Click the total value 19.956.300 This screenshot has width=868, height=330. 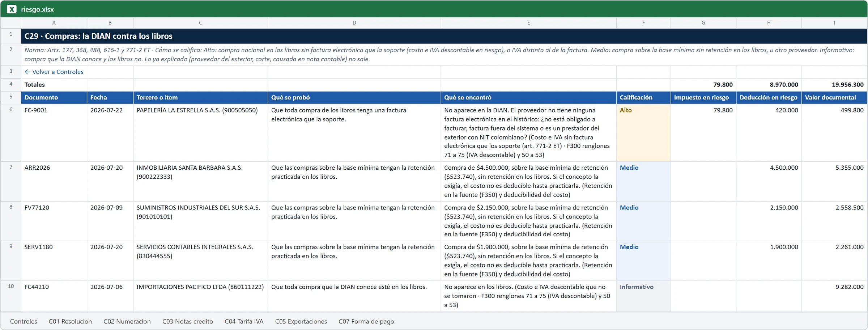click(x=834, y=85)
